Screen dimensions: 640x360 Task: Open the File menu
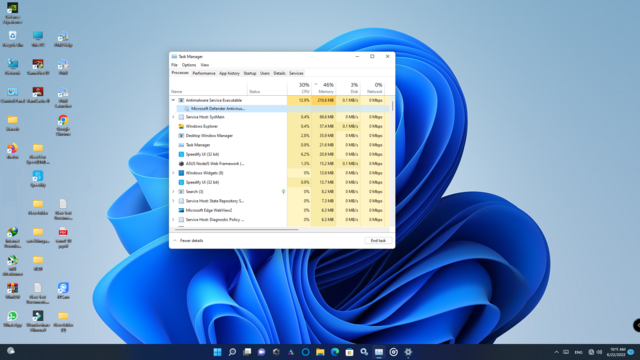point(174,65)
